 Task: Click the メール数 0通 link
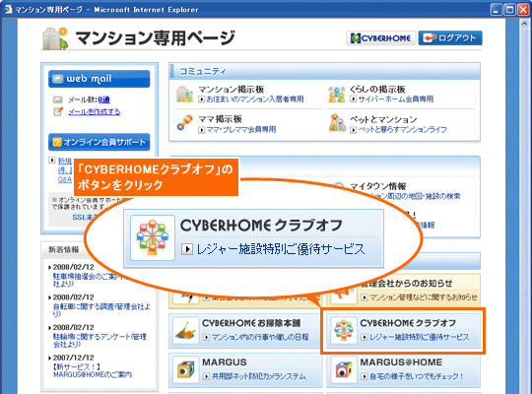tap(103, 99)
